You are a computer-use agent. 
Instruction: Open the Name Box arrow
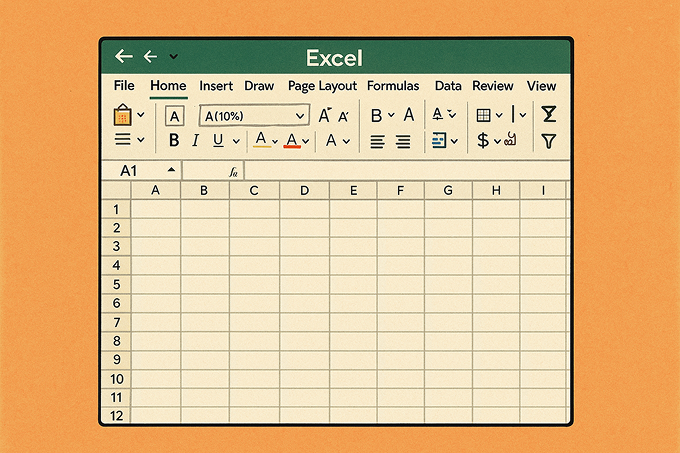tap(172, 169)
